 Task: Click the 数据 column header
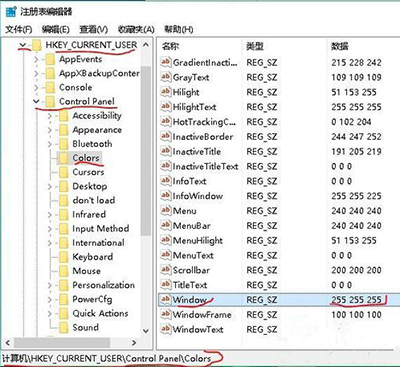(x=340, y=46)
